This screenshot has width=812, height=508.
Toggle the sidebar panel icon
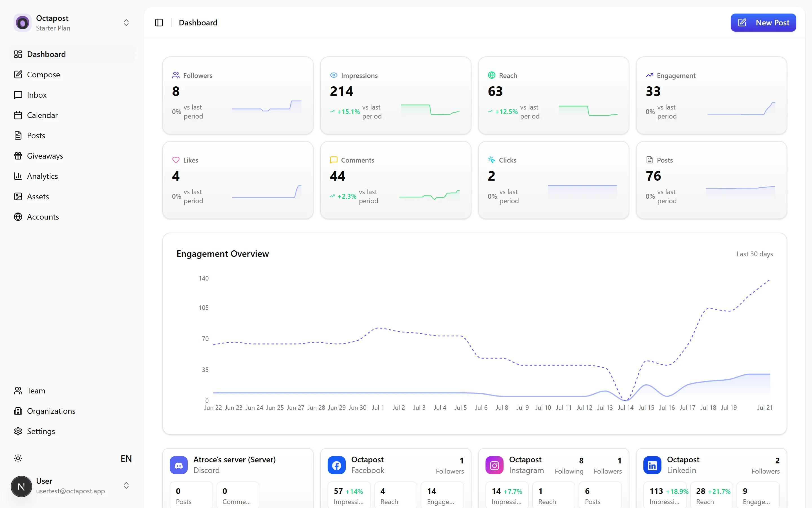tap(159, 23)
